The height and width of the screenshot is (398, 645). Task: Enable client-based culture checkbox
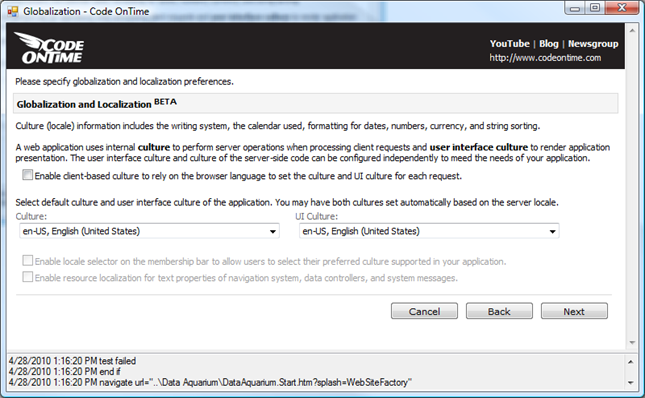[27, 175]
